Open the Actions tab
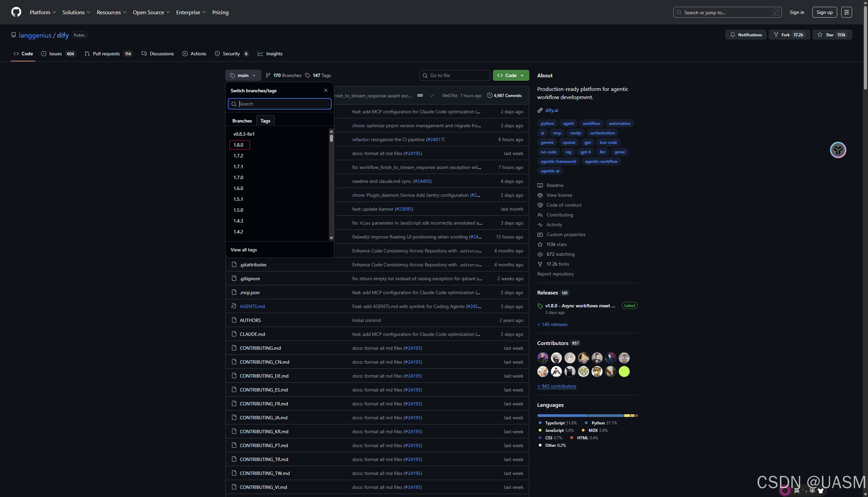This screenshot has width=868, height=497. tap(194, 54)
